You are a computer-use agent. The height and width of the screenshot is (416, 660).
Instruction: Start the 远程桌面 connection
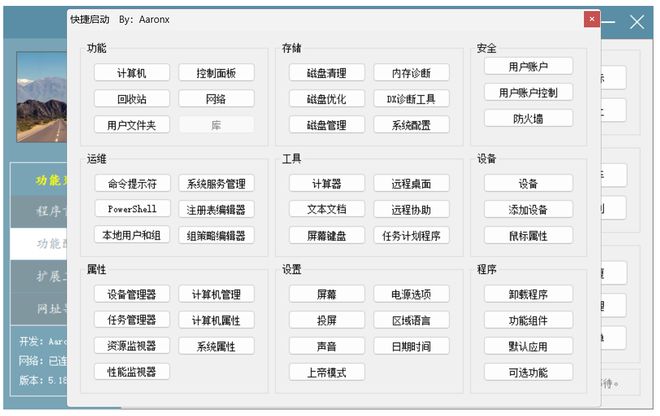click(411, 184)
